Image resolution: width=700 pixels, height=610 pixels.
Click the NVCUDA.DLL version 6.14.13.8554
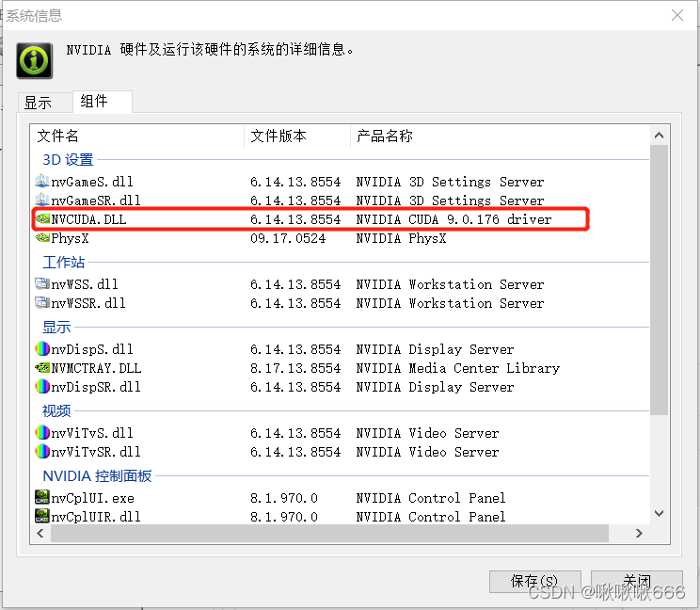click(295, 219)
